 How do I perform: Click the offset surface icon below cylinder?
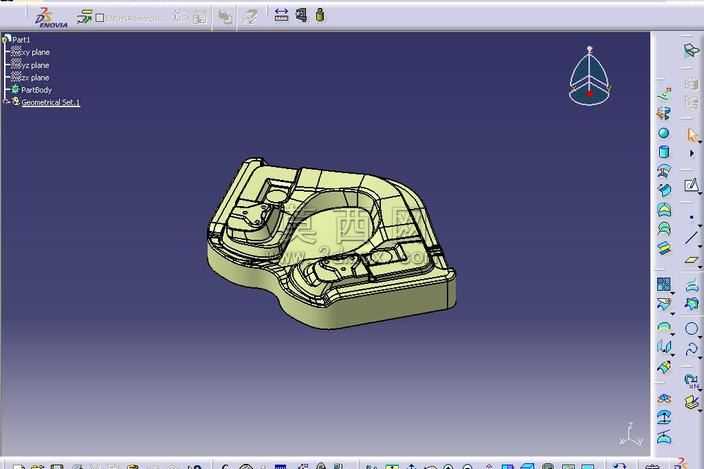tap(664, 171)
